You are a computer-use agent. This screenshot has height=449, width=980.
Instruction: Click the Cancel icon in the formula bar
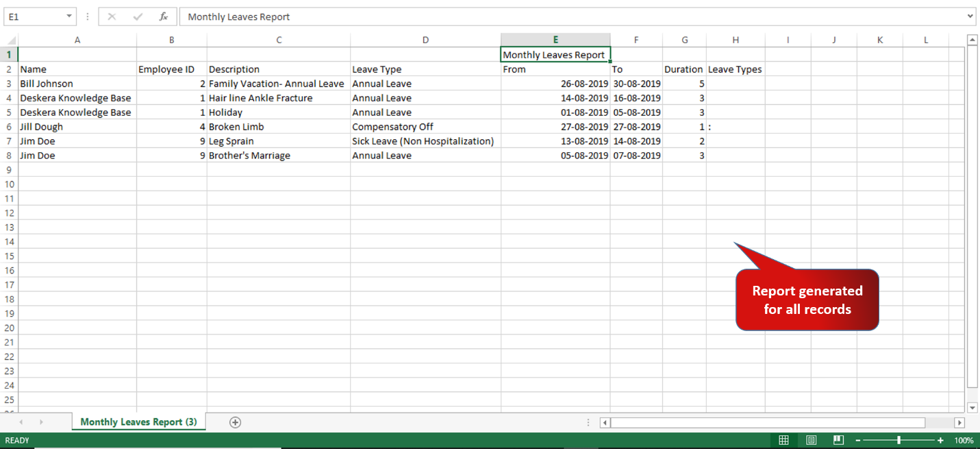tap(112, 16)
